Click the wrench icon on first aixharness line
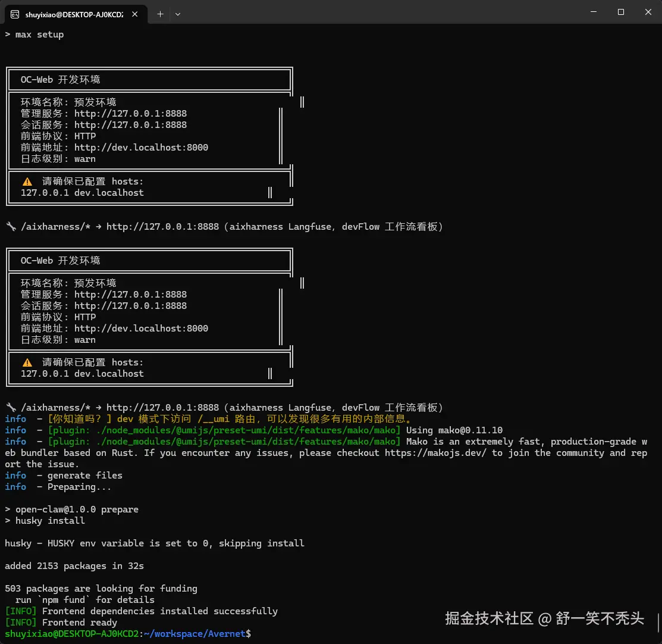Image resolution: width=662 pixels, height=644 pixels. [x=11, y=227]
